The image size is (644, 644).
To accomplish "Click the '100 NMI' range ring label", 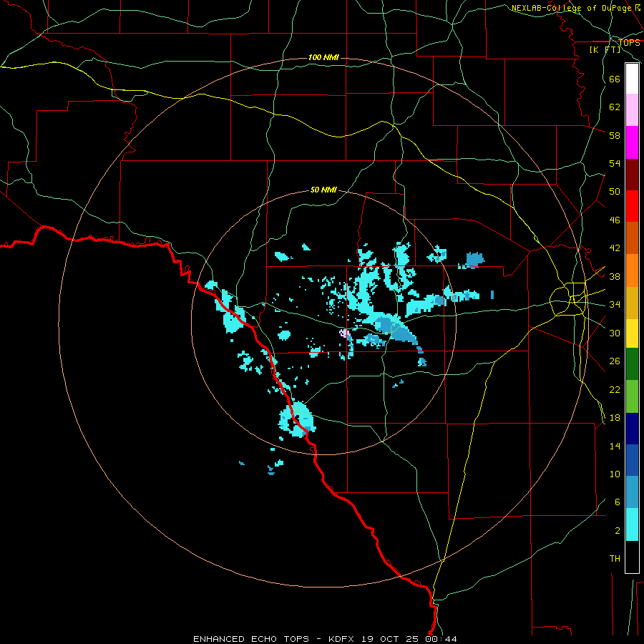I will (x=323, y=57).
